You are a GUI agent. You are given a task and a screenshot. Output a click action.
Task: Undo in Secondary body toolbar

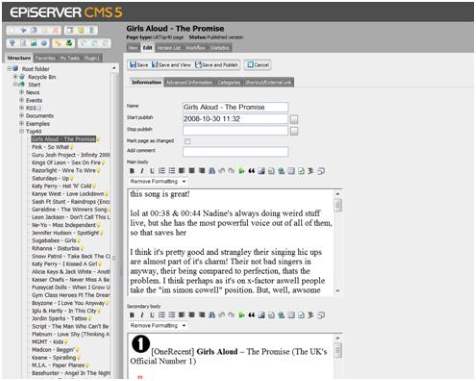[x=222, y=315]
